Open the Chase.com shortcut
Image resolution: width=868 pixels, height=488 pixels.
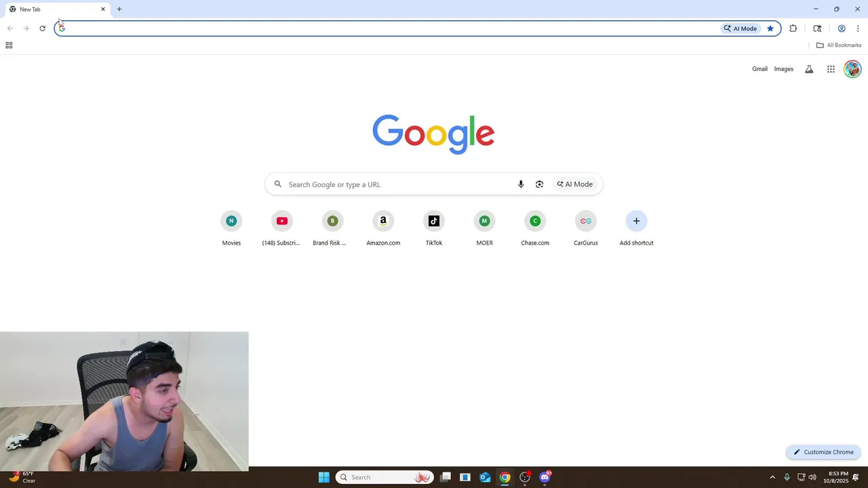[x=535, y=228]
